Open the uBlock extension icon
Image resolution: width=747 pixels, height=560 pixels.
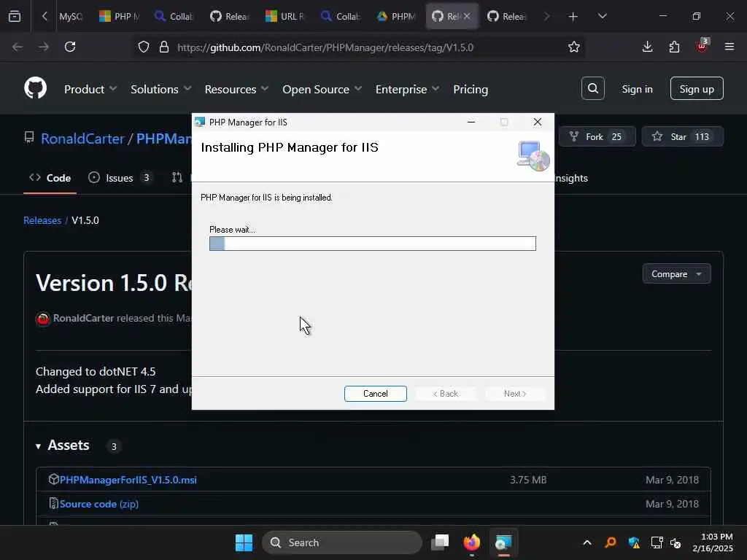[702, 47]
